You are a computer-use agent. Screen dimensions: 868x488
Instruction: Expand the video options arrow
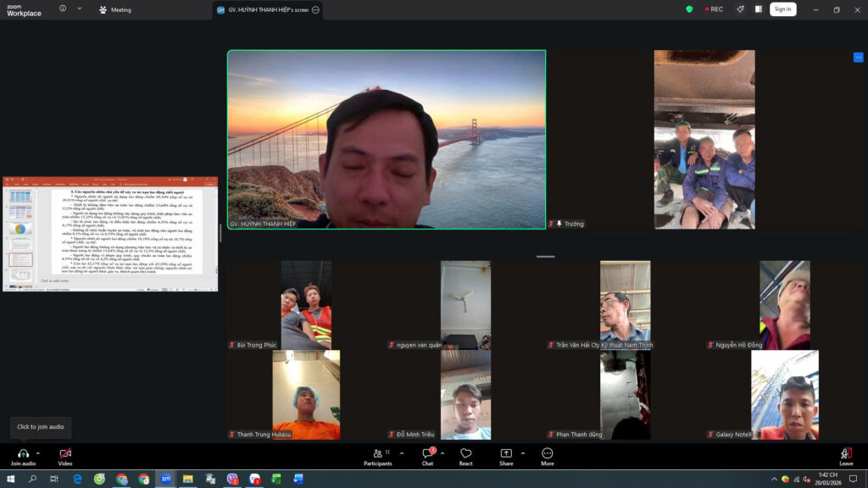[x=81, y=453]
